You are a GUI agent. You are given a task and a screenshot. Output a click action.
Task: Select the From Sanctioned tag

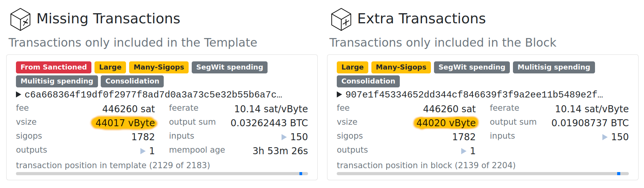coord(54,67)
